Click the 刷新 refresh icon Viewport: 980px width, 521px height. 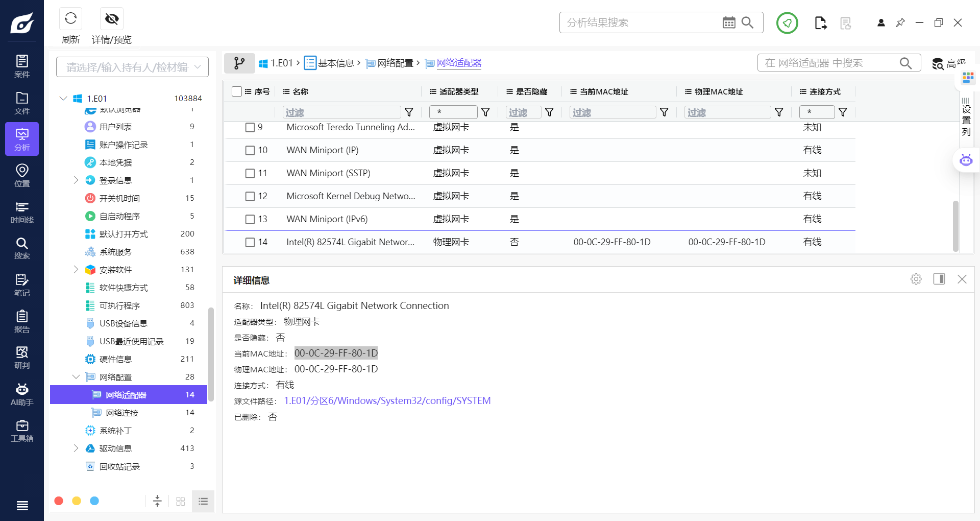tap(71, 19)
